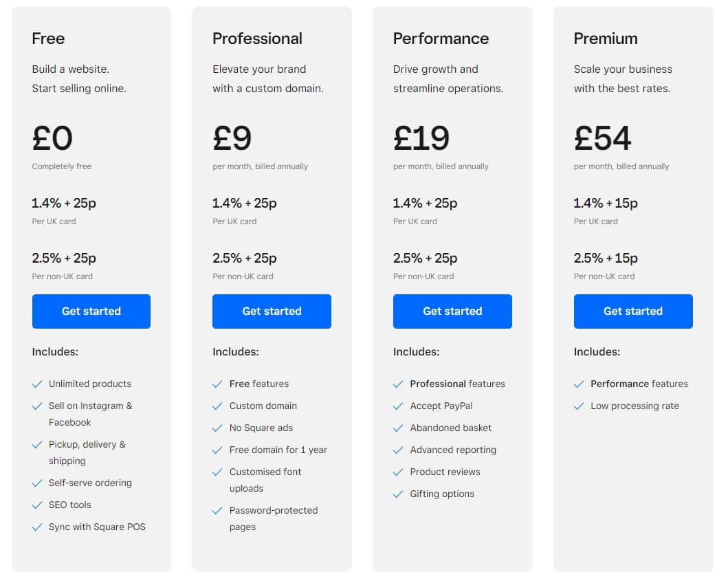The height and width of the screenshot is (581, 728).
Task: Click the checkmark next to Low processing rate
Action: (579, 406)
